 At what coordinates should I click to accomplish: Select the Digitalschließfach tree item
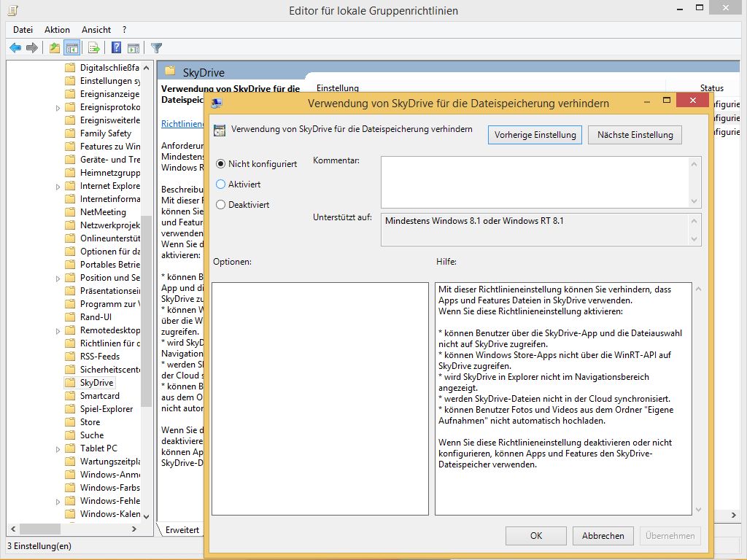click(x=109, y=68)
